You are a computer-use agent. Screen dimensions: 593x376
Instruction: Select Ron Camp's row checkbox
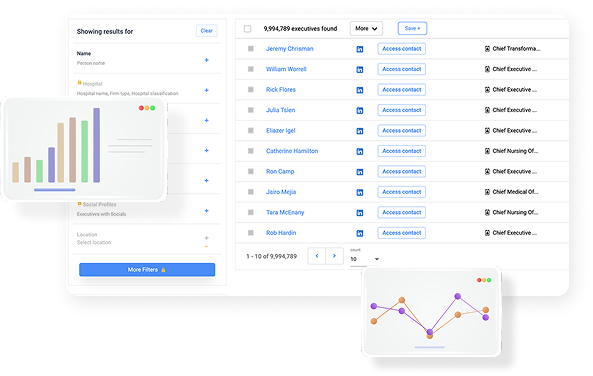click(x=250, y=171)
